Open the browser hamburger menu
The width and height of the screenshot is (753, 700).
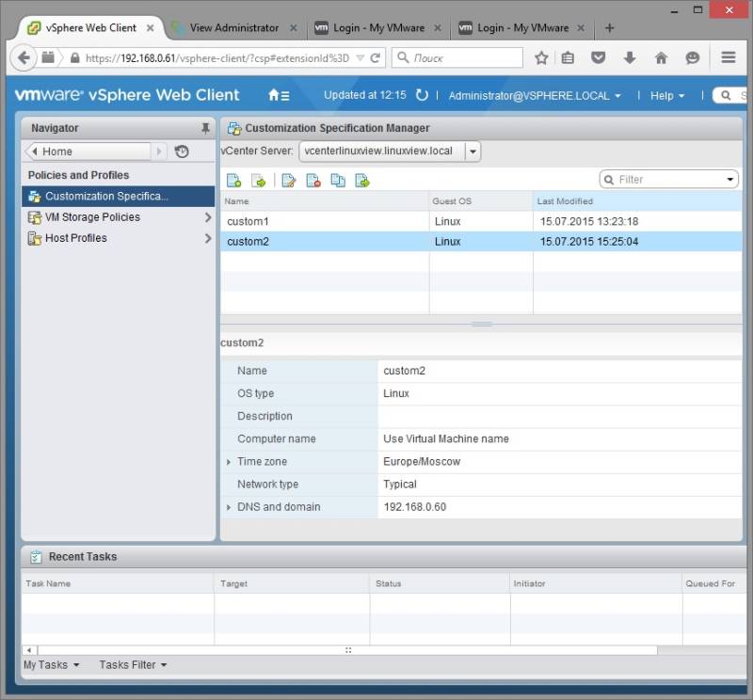point(729,57)
